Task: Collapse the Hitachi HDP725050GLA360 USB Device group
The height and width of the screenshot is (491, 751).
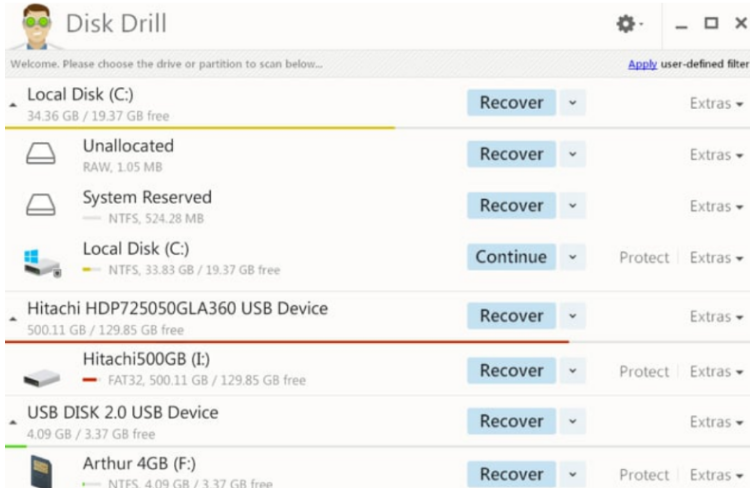Action: click(13, 317)
